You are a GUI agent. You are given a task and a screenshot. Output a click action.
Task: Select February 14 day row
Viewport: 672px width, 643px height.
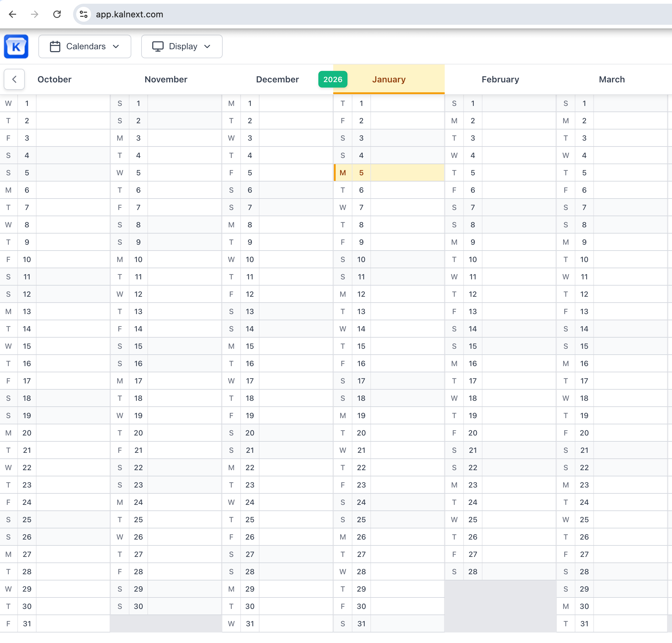(500, 329)
